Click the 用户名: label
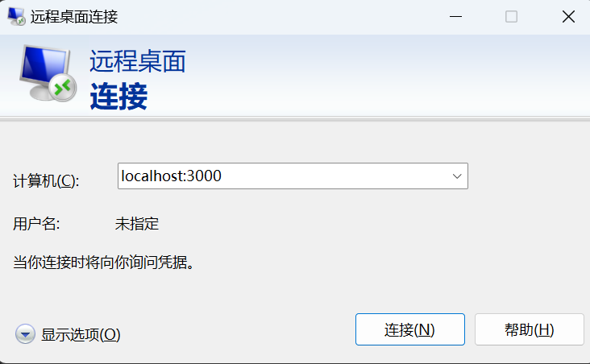 pos(36,224)
